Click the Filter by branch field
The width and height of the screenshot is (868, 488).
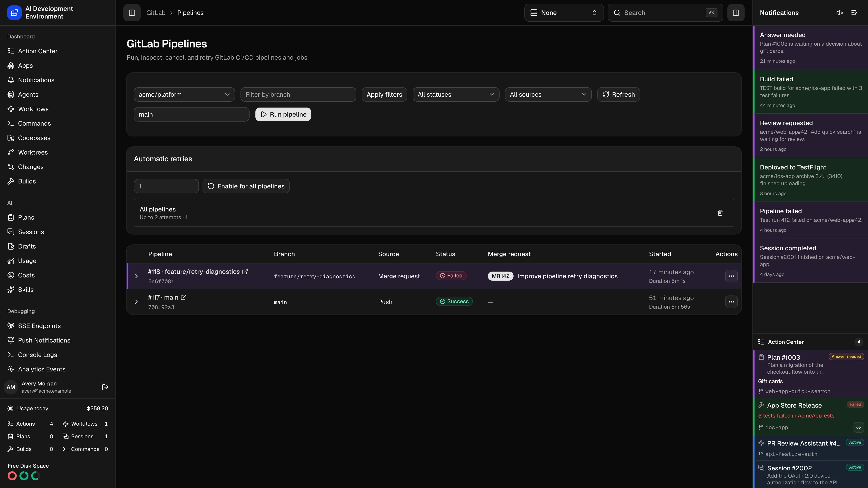coord(298,94)
